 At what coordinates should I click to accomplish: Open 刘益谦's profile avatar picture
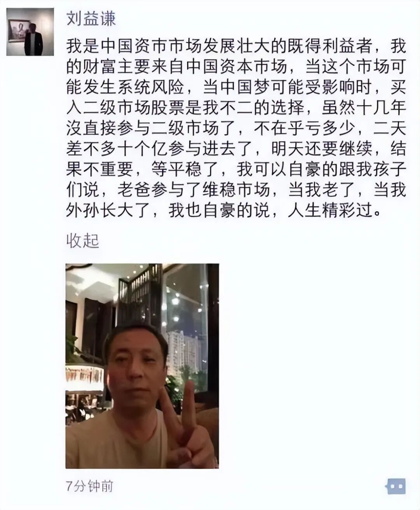(x=30, y=32)
